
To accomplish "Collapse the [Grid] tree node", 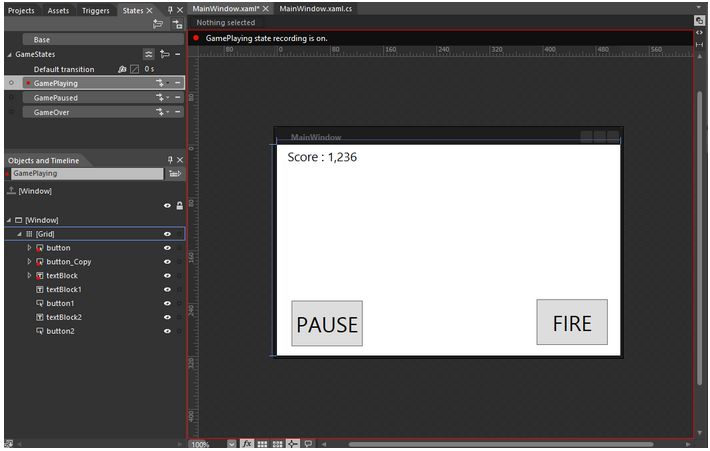I will [19, 234].
